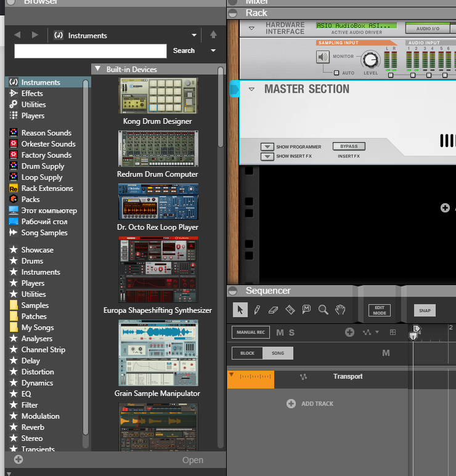Fold the Hardware Interface device
Viewport: 456px width, 476px height.
click(251, 28)
